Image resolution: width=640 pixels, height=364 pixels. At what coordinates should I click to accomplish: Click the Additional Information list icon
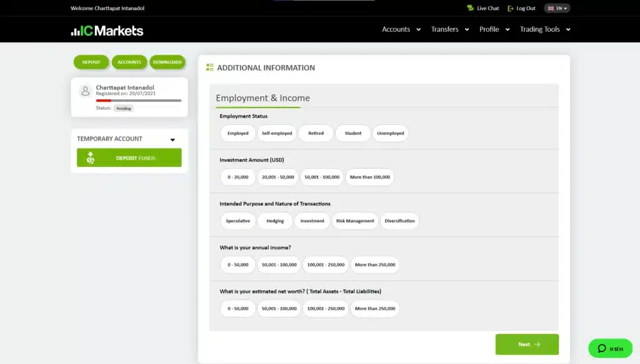(210, 67)
